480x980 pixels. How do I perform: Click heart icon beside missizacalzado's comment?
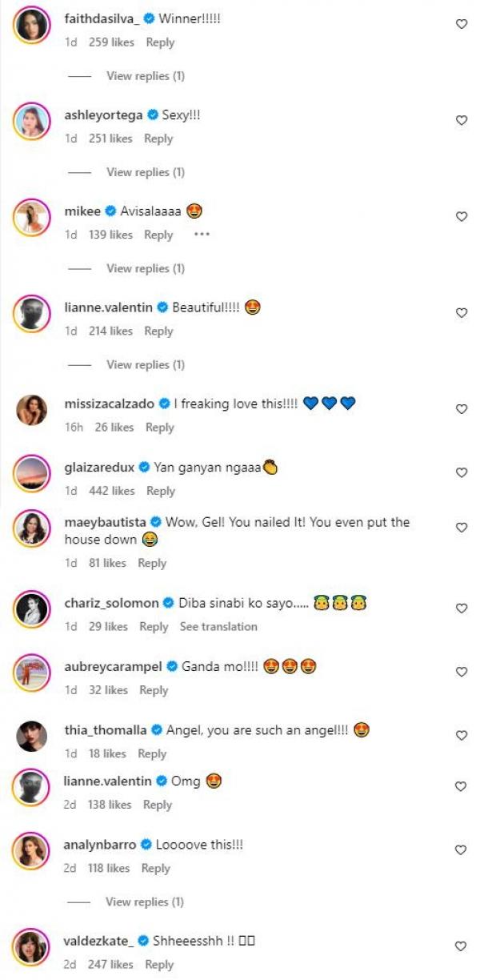[x=461, y=409]
